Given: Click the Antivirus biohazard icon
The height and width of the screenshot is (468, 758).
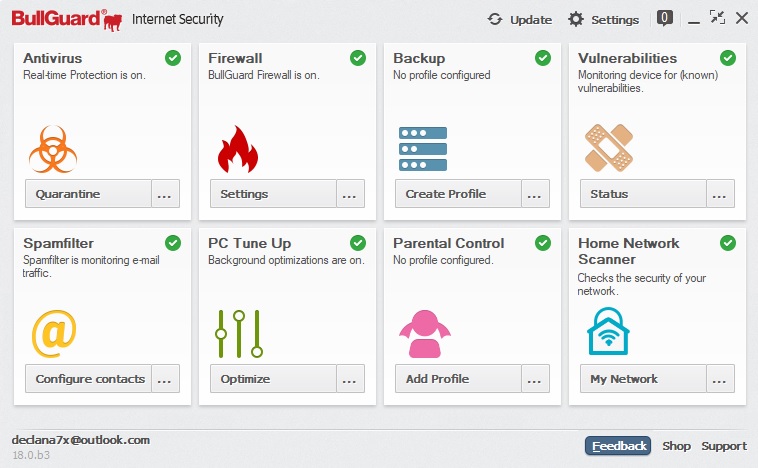Looking at the screenshot, I should point(53,148).
